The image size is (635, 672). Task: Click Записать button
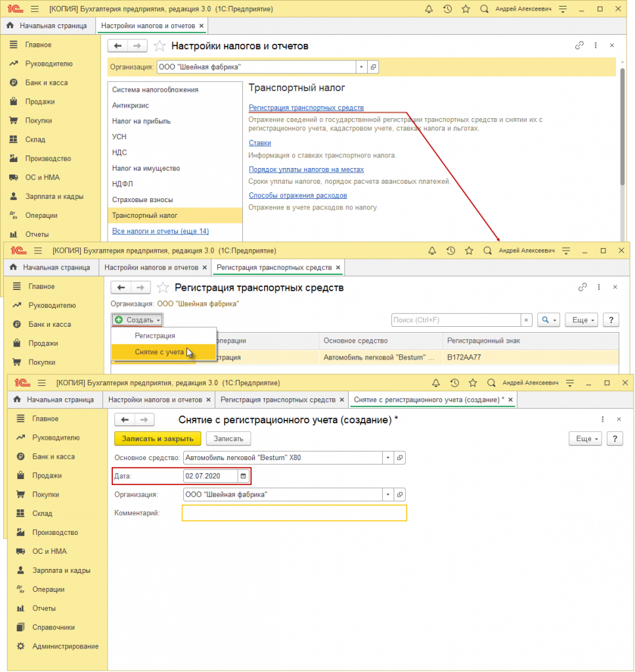pyautogui.click(x=228, y=439)
